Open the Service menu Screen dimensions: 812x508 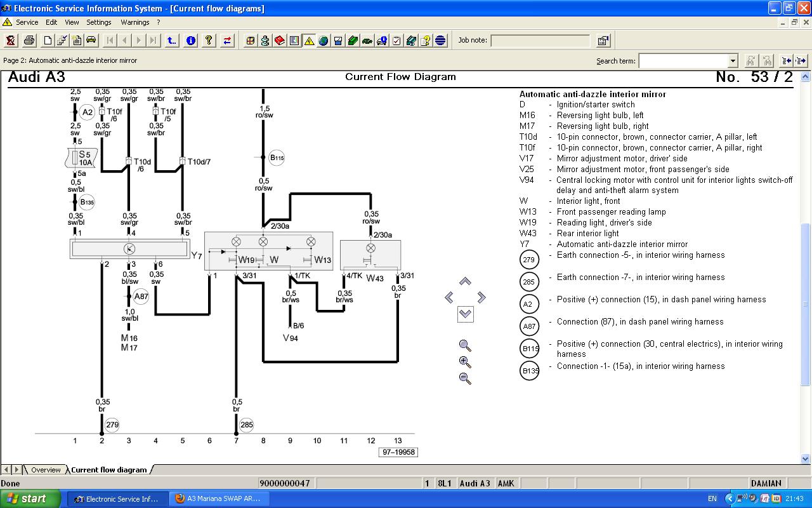pos(27,22)
